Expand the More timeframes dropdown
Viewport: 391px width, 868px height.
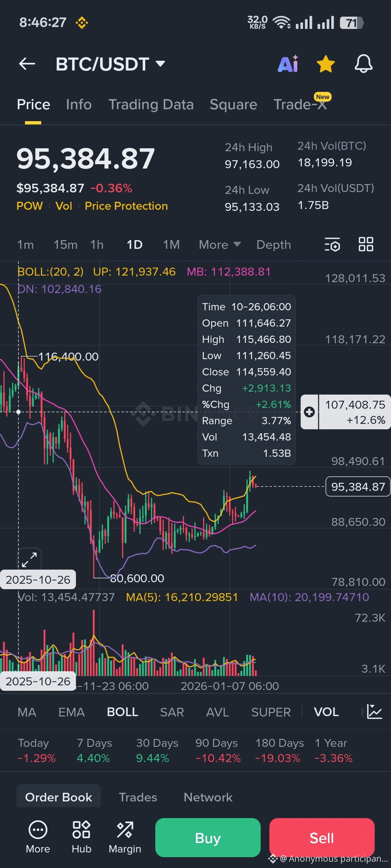pos(220,245)
